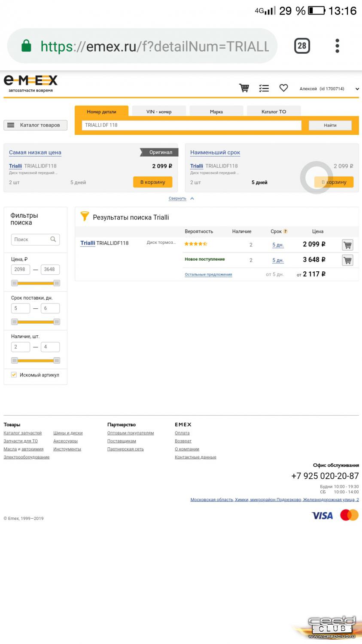The image size is (362, 644).
Task: Add 3 648 ₽ offer to cart
Action: [347, 260]
